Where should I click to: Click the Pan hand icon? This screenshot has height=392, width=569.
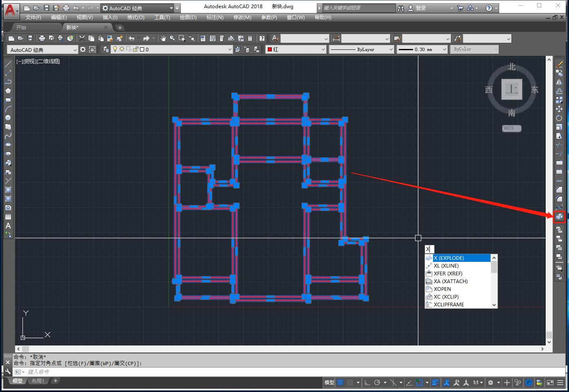pos(163,38)
